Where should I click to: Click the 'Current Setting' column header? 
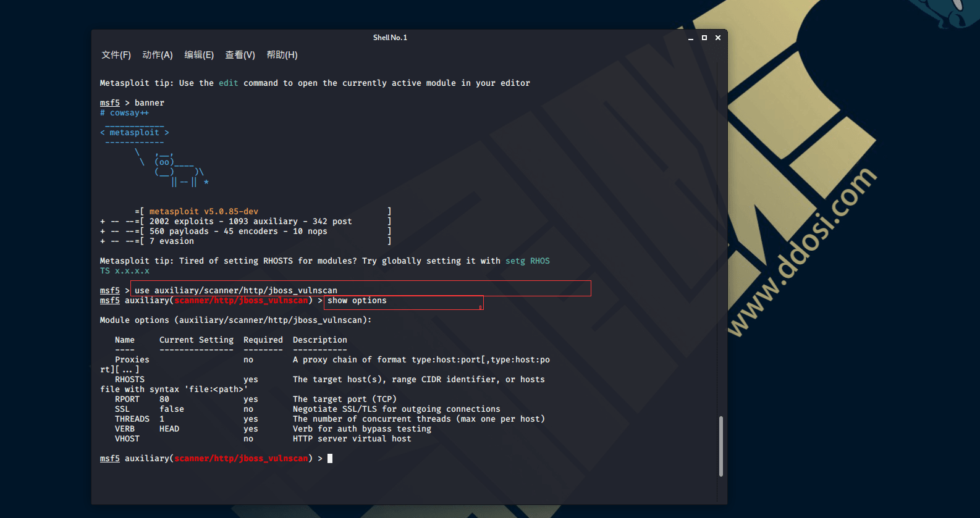coord(196,340)
